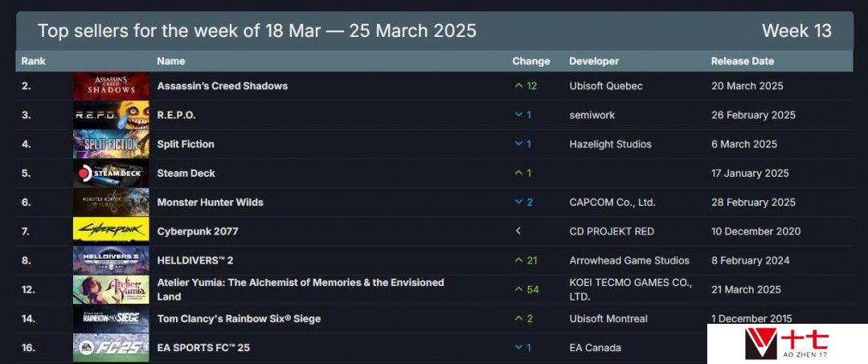Sort by the Change column header
868x364 pixels.
[531, 61]
